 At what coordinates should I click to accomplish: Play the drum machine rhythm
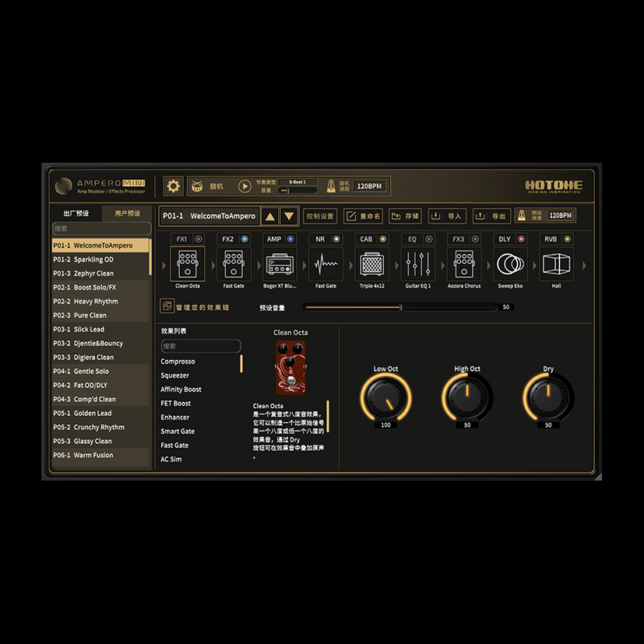click(245, 186)
